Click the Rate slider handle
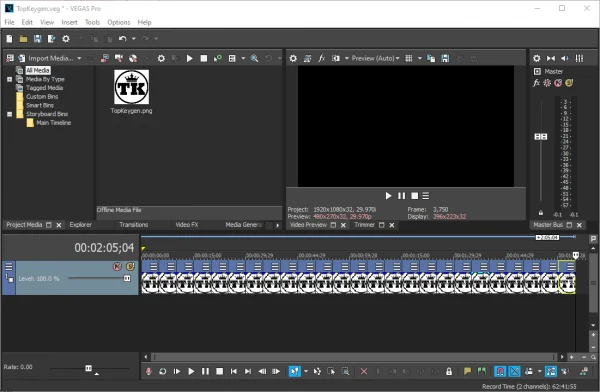 point(88,368)
